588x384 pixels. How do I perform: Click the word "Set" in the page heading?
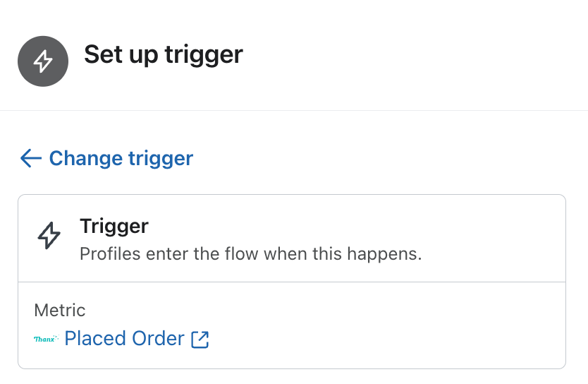click(x=102, y=54)
